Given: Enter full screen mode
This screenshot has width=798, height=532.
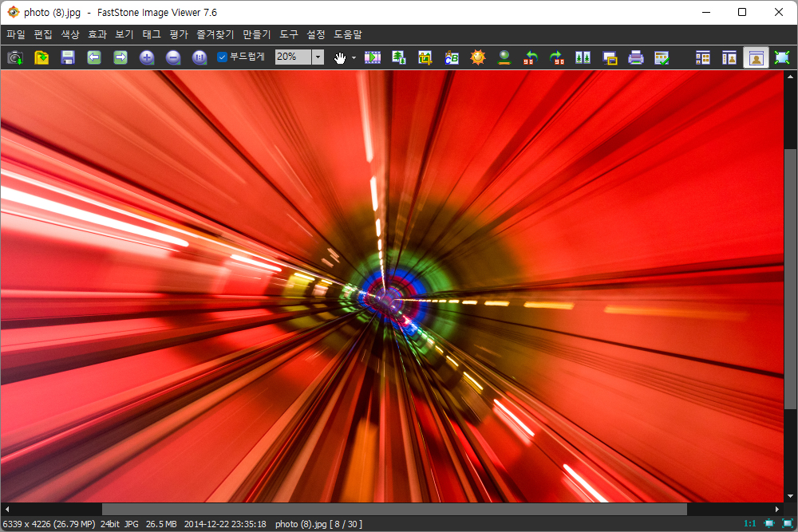Looking at the screenshot, I should click(782, 57).
